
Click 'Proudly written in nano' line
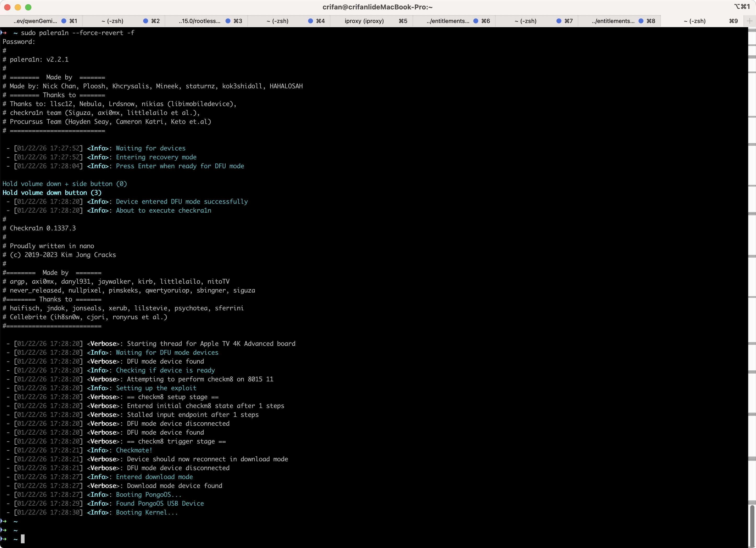(x=52, y=246)
